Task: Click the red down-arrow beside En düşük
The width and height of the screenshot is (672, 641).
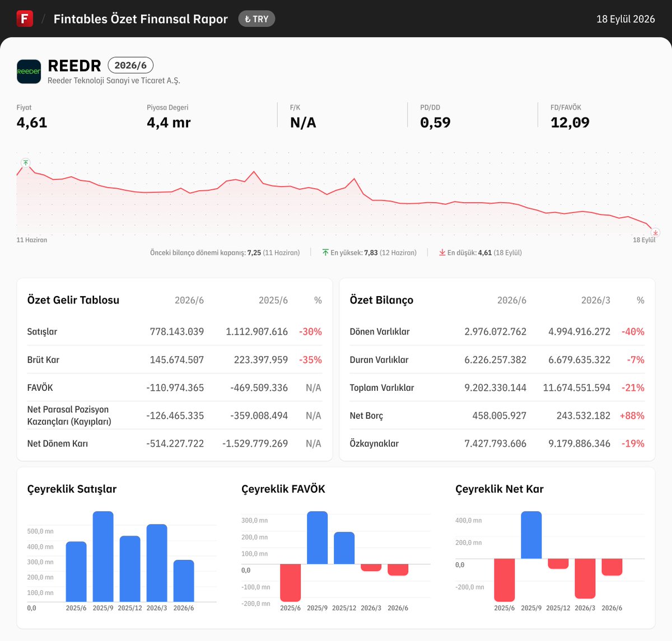Action: point(442,252)
